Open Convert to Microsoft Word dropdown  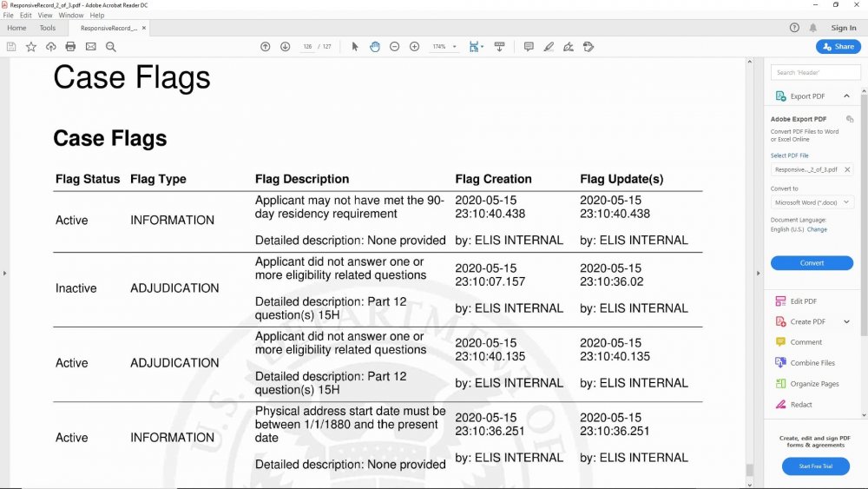click(812, 202)
